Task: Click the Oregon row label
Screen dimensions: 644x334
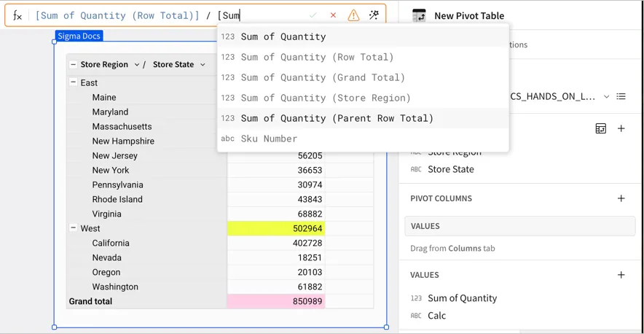Action: click(106, 272)
